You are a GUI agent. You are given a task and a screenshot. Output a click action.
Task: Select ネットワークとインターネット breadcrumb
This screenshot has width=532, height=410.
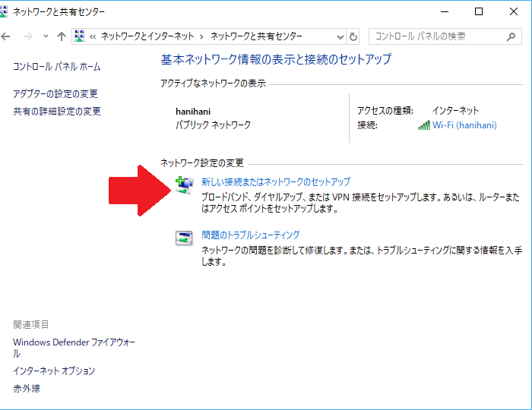[x=147, y=36]
